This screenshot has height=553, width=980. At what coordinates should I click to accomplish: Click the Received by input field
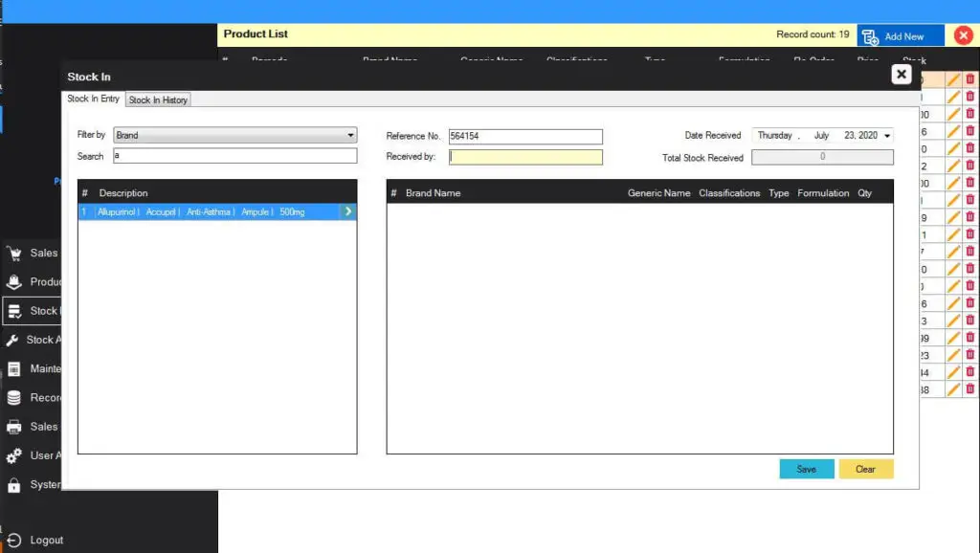526,157
